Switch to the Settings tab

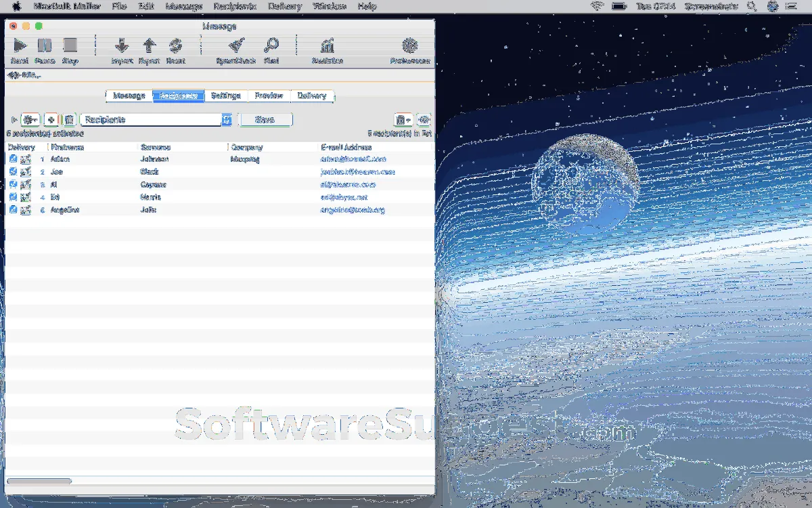tap(225, 96)
